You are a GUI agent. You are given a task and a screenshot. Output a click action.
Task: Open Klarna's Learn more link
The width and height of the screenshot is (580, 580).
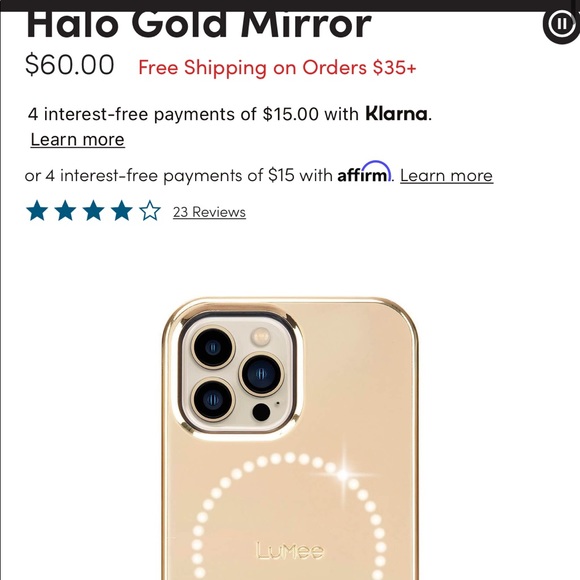[x=77, y=139]
